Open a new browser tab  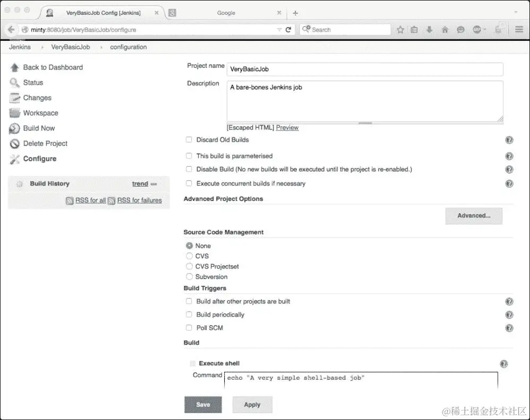295,13
